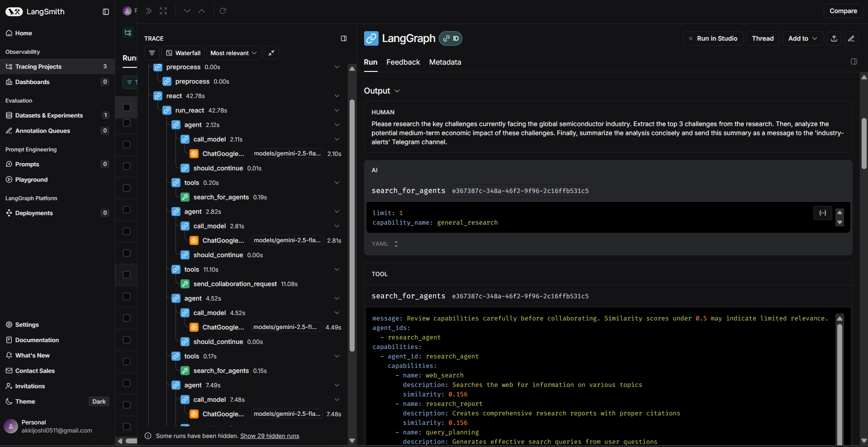Collapse the Output section chevron
The image size is (868, 447).
(397, 91)
